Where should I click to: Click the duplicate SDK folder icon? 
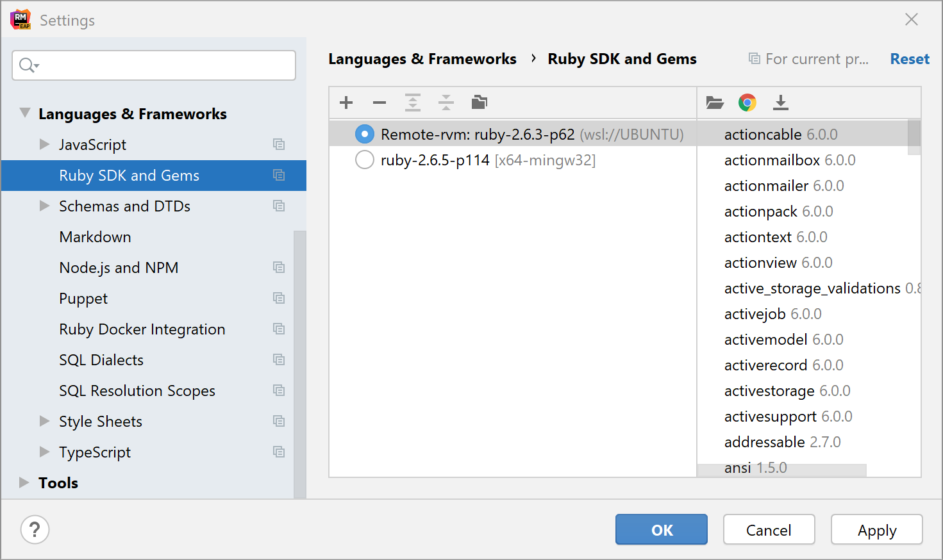(x=479, y=102)
